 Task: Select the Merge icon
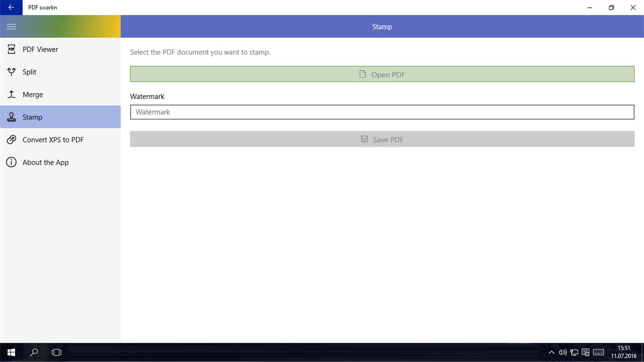pyautogui.click(x=11, y=94)
